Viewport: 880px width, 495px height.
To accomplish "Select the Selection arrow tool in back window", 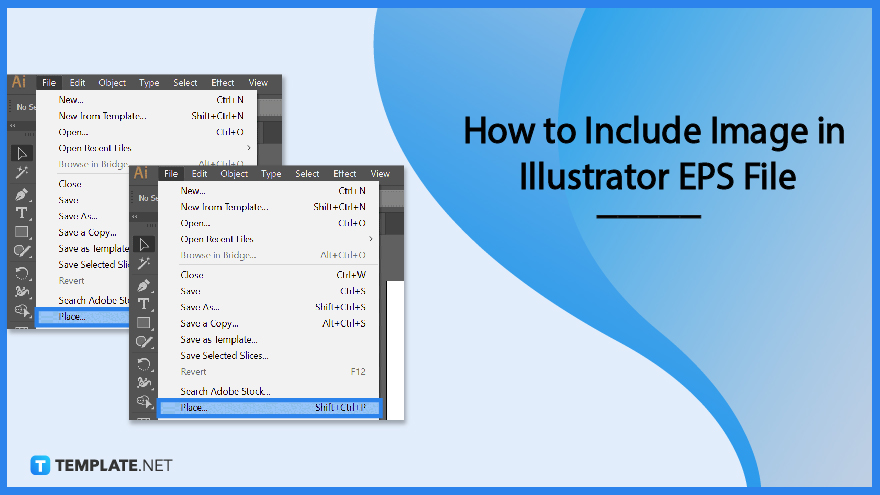I will pyautogui.click(x=21, y=153).
